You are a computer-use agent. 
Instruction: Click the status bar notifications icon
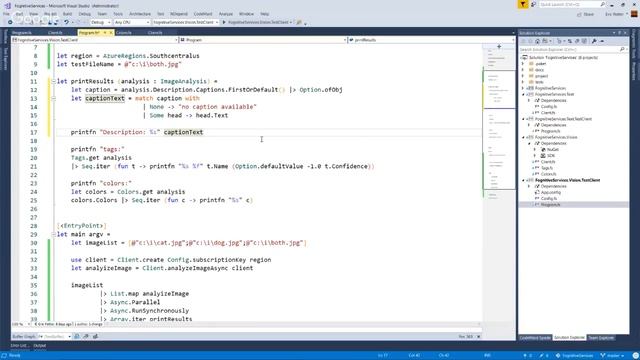coord(636,356)
